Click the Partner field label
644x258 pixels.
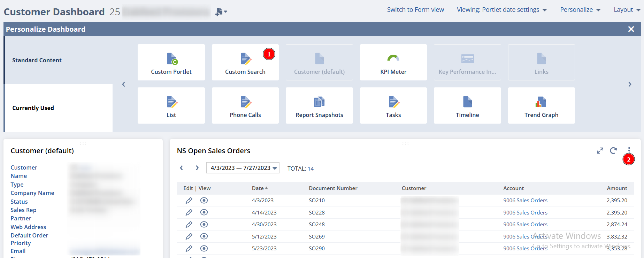click(21, 218)
